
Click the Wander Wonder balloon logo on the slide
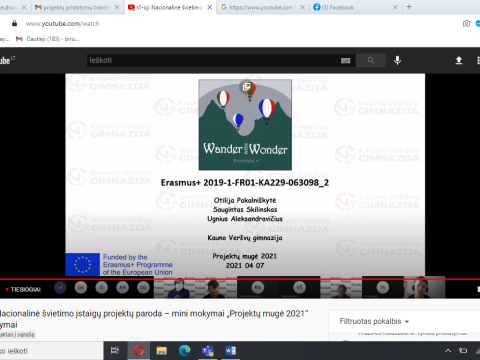(x=245, y=125)
